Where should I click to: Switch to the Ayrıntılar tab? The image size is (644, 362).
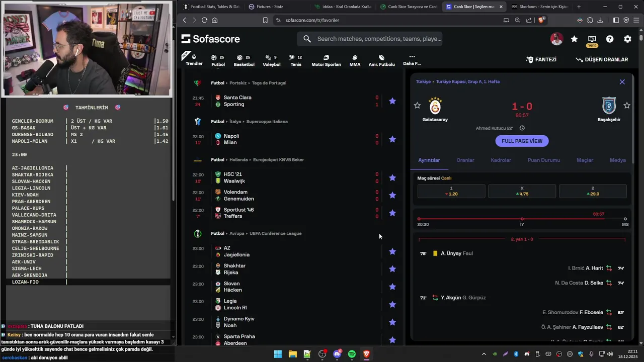(x=429, y=160)
